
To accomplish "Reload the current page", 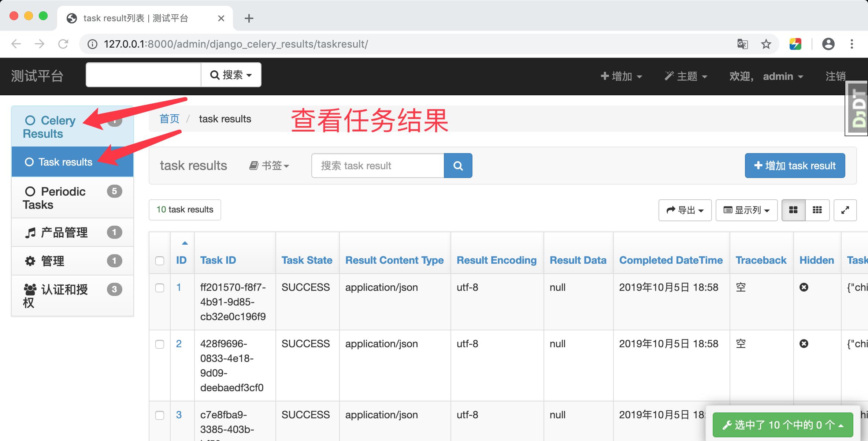I will coord(63,44).
